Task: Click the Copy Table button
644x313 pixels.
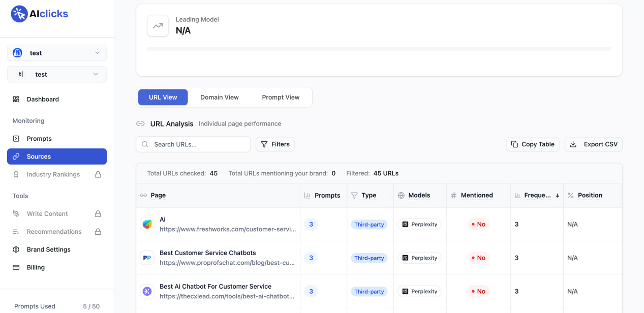Action: click(533, 144)
